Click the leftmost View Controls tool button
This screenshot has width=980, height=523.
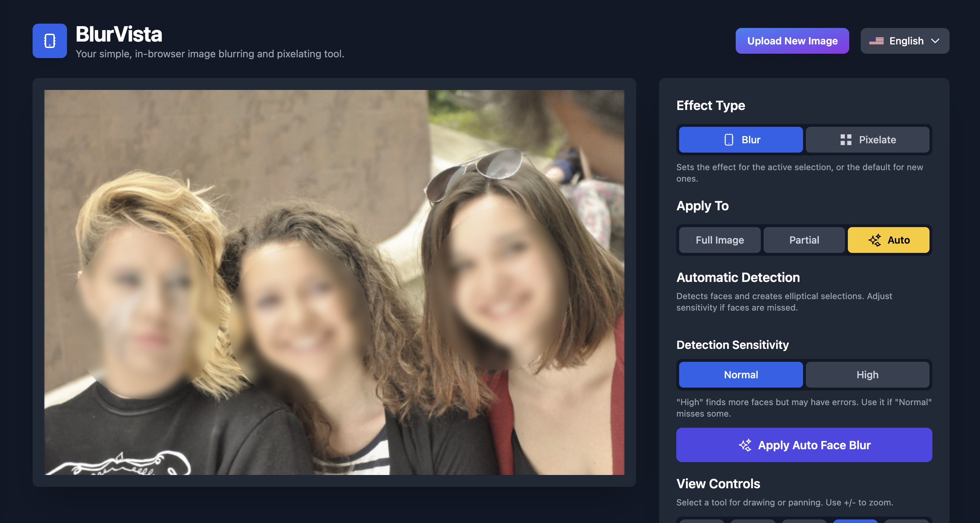point(701,522)
